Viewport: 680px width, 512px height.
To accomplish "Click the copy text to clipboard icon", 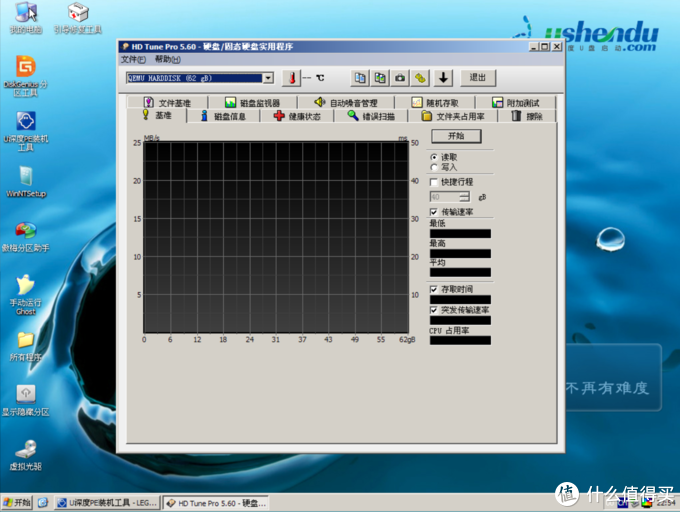I will tap(359, 78).
